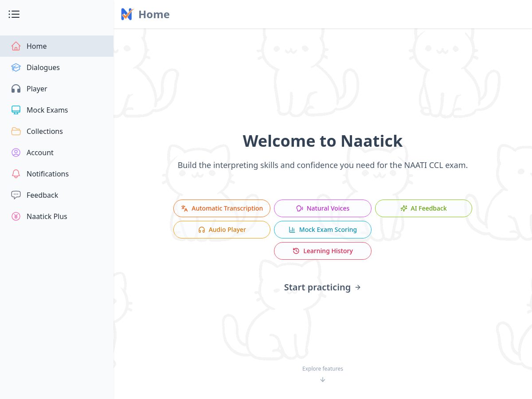
Task: Click the Welcome to Naatick heading
Action: (323, 141)
